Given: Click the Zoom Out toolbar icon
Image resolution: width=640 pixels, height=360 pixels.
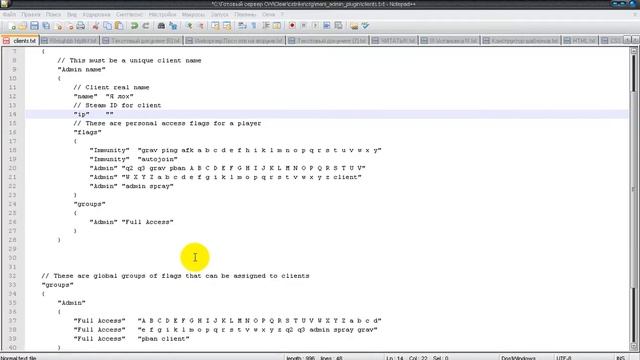Looking at the screenshot, I should (x=200, y=26).
